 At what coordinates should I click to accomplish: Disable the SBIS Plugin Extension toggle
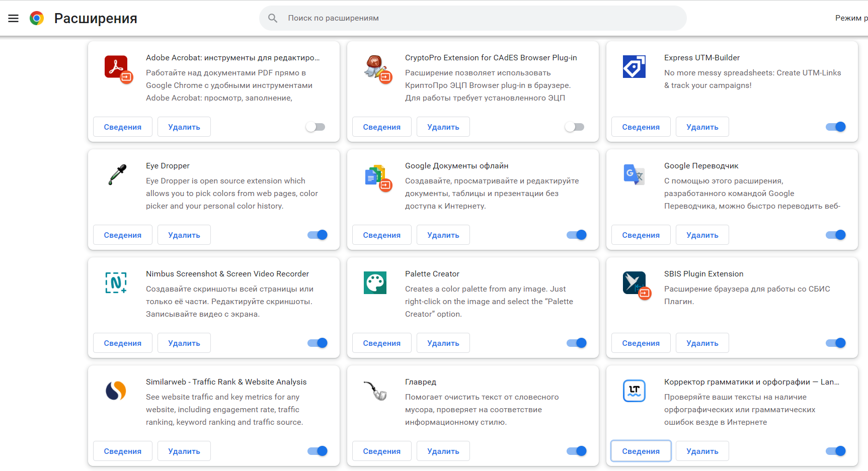(x=836, y=343)
